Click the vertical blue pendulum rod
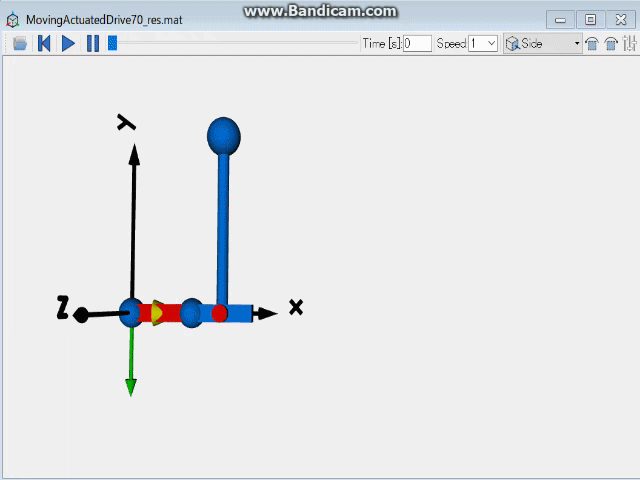The image size is (640, 480). [223, 230]
